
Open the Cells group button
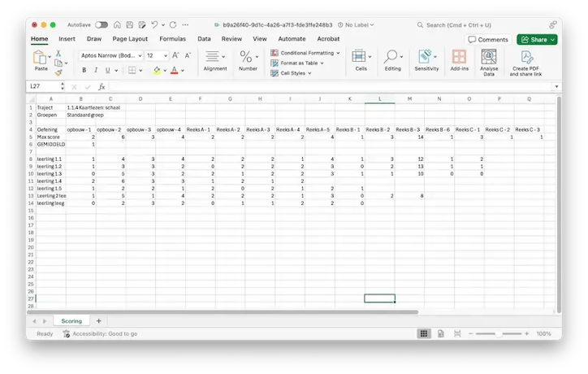[361, 60]
